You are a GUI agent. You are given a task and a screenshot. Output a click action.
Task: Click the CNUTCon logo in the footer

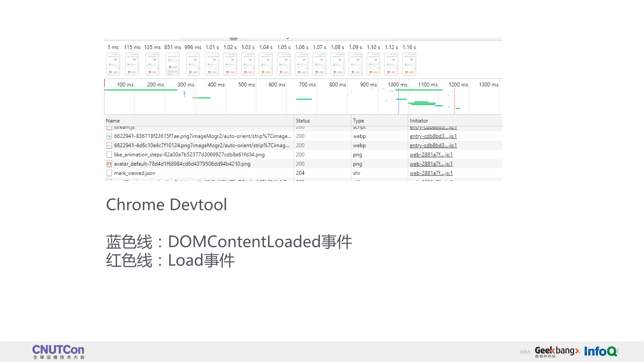pyautogui.click(x=58, y=351)
